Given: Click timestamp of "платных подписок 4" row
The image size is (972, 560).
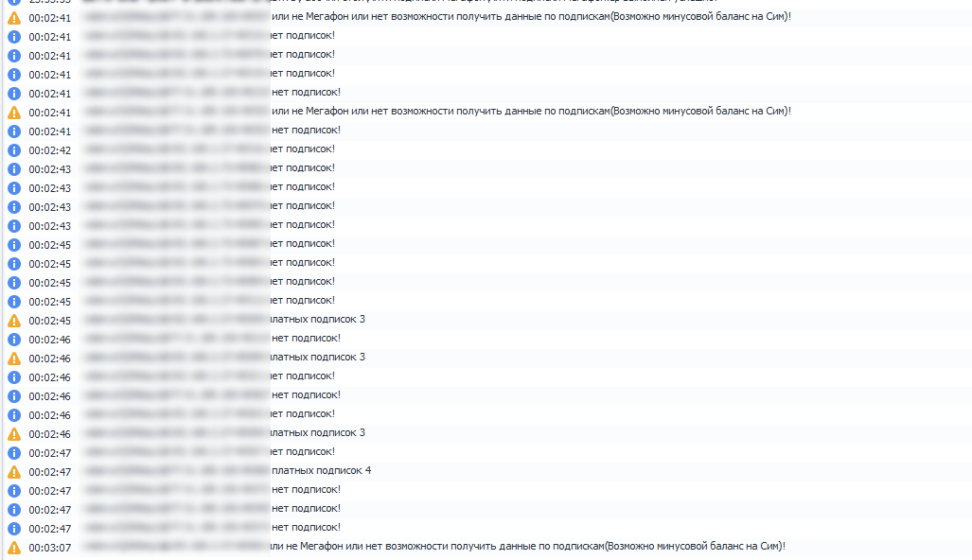Looking at the screenshot, I should pos(49,472).
